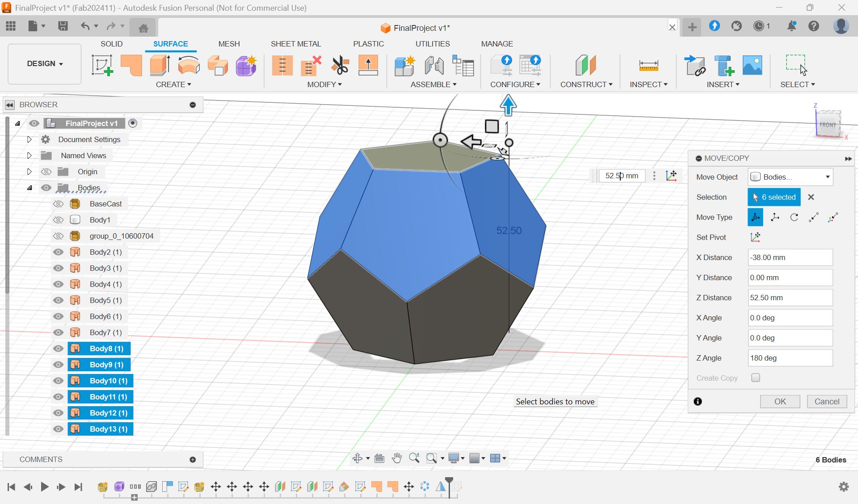Screen dimensions: 858x504
Task: Open the DESIGN workspace dropdown
Action: 45,63
